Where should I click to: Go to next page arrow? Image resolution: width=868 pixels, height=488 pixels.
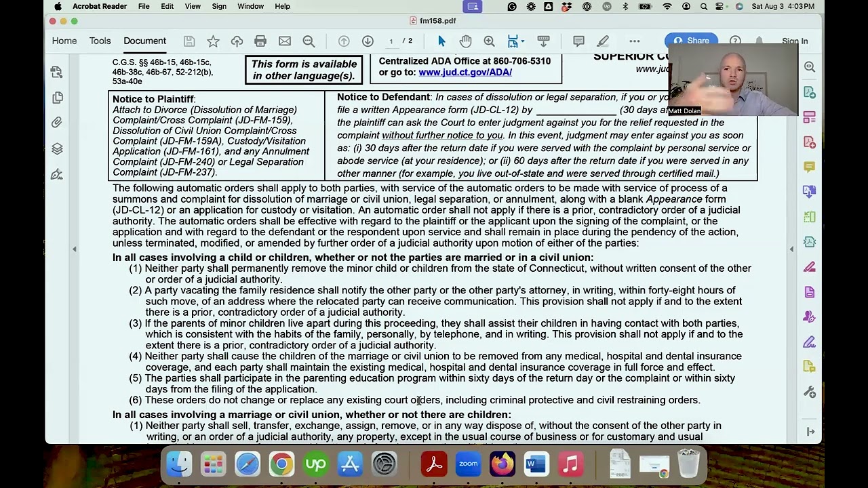(x=368, y=41)
